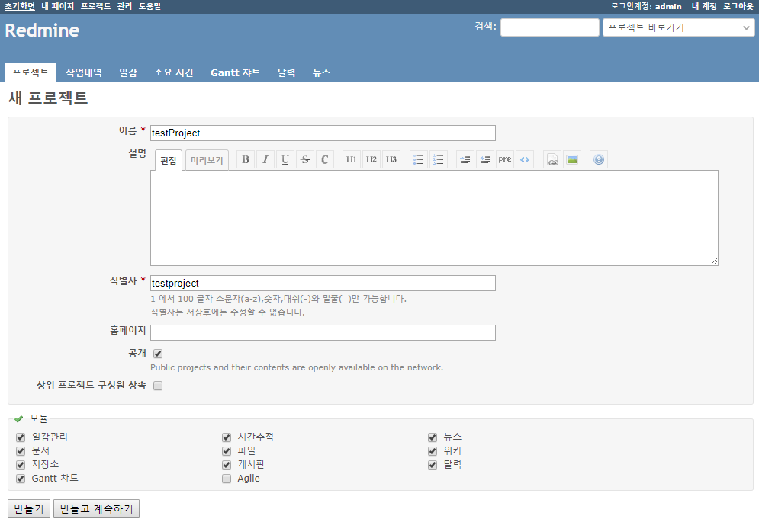Apply underline formatting in description toolbar
The height and width of the screenshot is (532, 759).
click(x=285, y=159)
